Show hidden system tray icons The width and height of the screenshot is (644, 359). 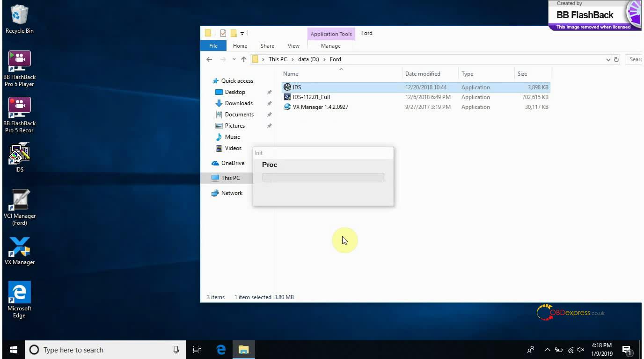pyautogui.click(x=547, y=350)
